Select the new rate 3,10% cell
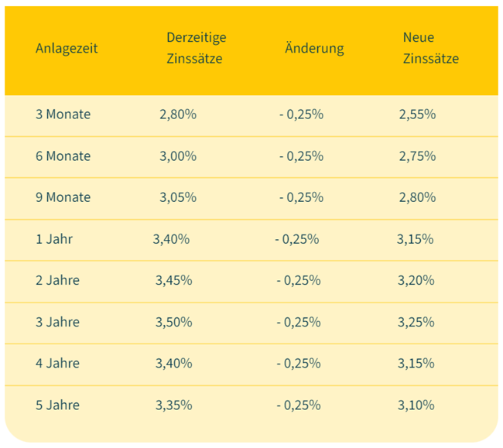The image size is (503, 448). click(x=416, y=405)
